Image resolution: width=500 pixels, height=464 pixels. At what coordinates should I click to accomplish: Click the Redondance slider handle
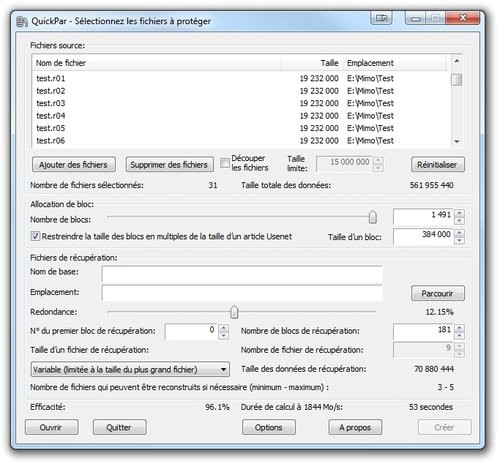point(234,312)
